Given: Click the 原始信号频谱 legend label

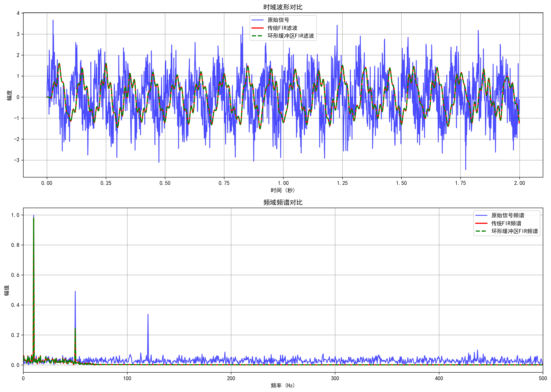Looking at the screenshot, I should (x=508, y=215).
